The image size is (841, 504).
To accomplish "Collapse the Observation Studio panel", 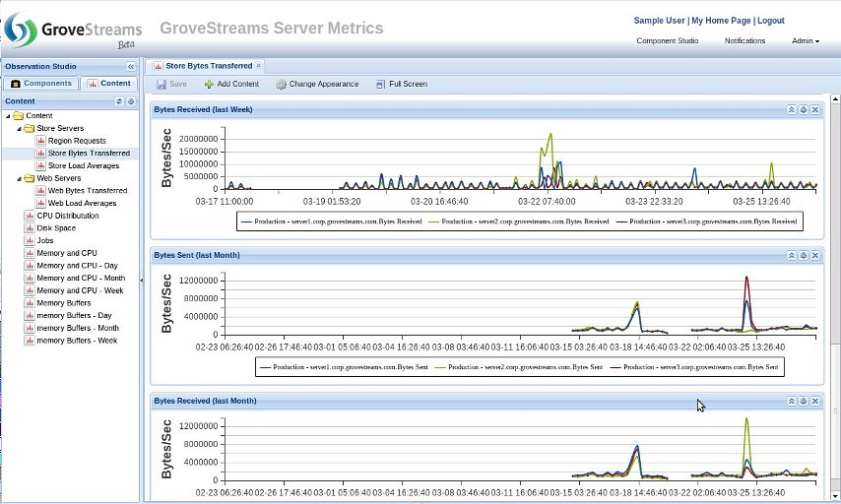I will pos(131,66).
